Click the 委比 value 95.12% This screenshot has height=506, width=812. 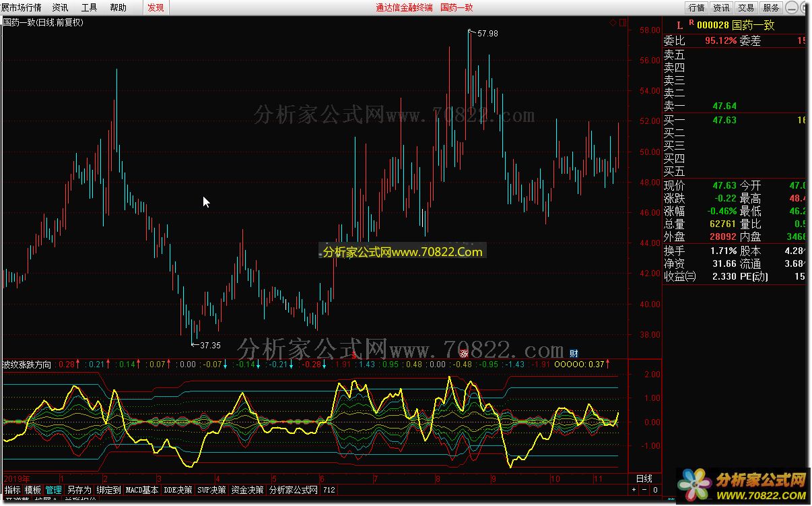(720, 41)
